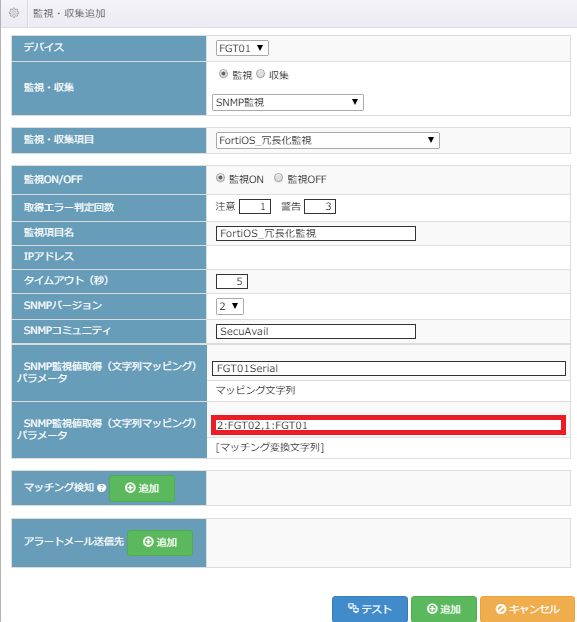Viewport: 577px width, 622px height.
Task: Click the bottom green 追加 submit button
Action: click(444, 609)
